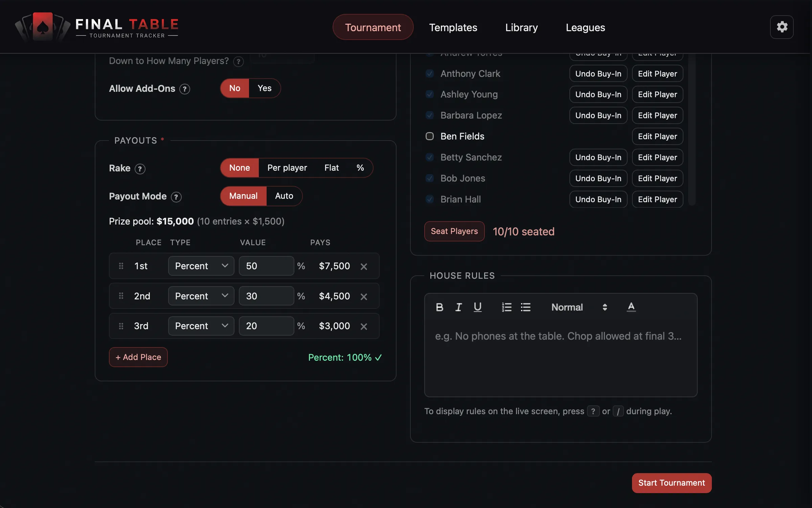The image size is (812, 508).
Task: Click the Final Table spade logo
Action: pos(43,26)
